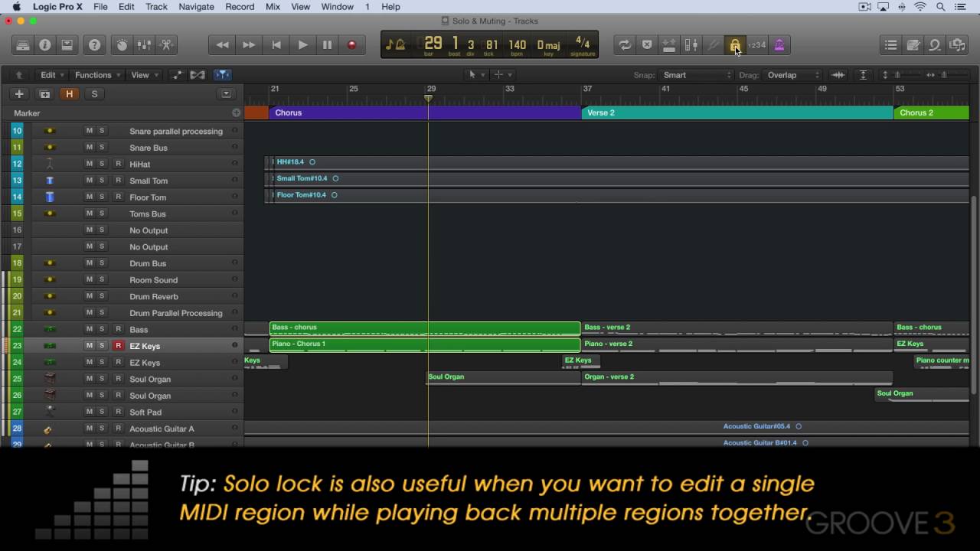This screenshot has height=551, width=980.
Task: Open Smart Controls knob icon
Action: pyautogui.click(x=122, y=45)
